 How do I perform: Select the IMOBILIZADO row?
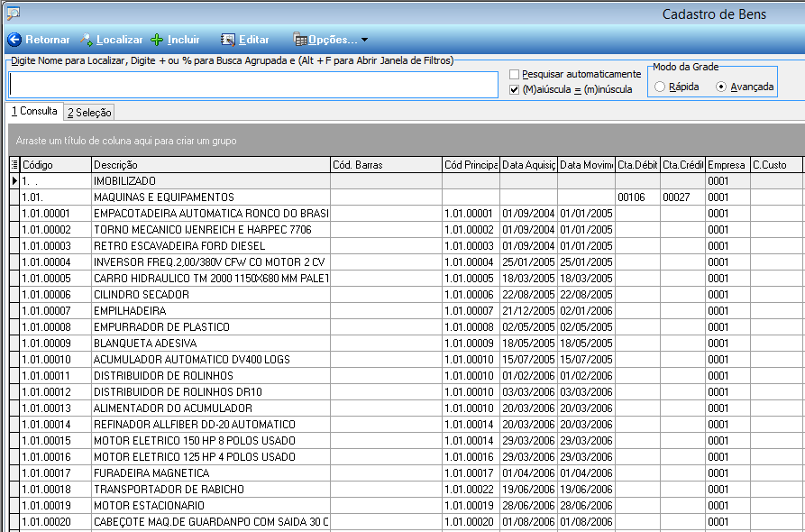[x=407, y=180]
